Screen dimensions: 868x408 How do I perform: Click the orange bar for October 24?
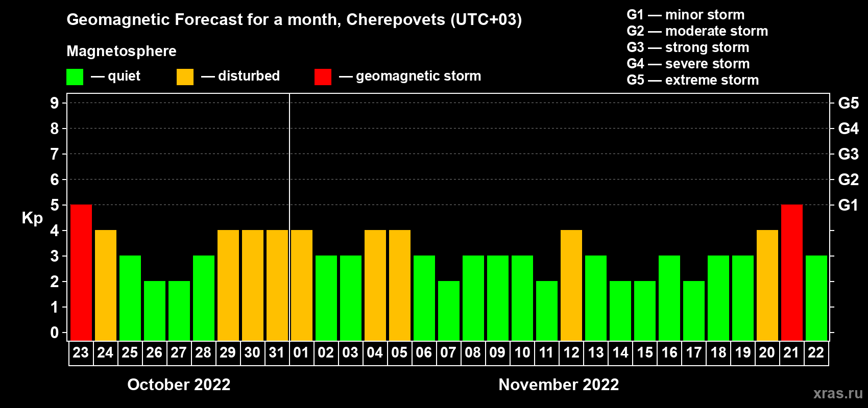click(106, 286)
